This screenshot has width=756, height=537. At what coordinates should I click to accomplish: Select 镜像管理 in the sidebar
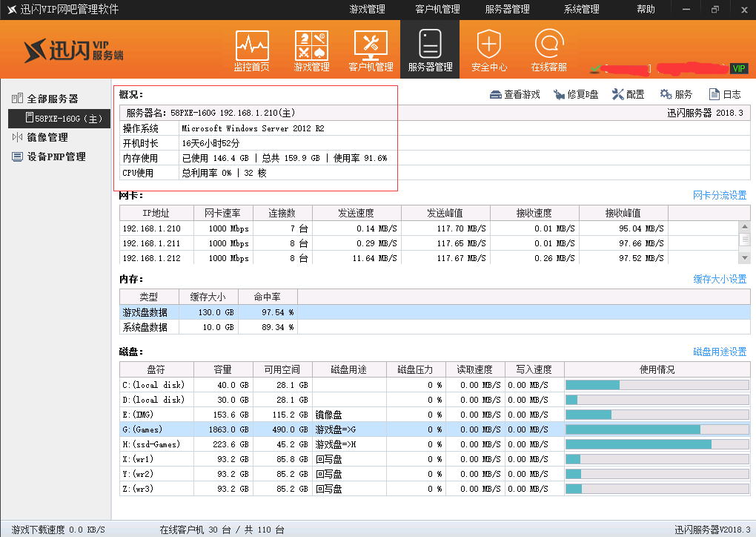47,137
